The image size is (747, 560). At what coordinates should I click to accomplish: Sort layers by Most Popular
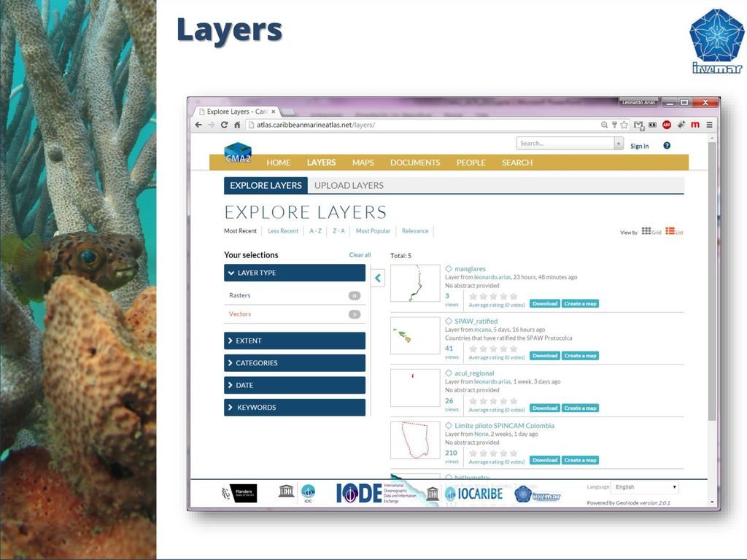pyautogui.click(x=373, y=231)
